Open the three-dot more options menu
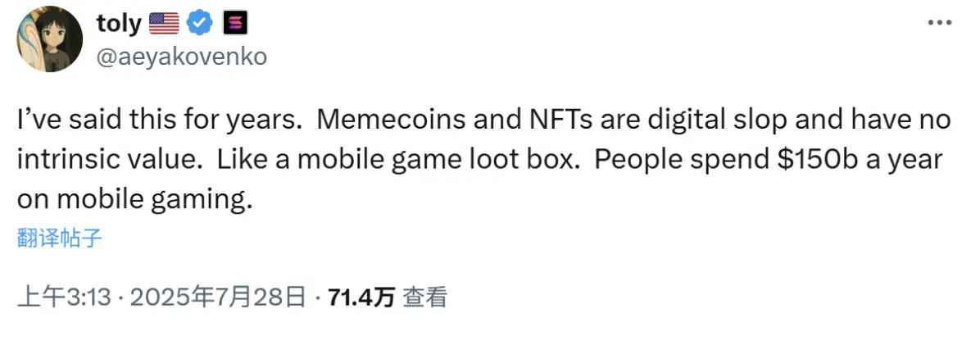980x341 pixels. pyautogui.click(x=939, y=23)
